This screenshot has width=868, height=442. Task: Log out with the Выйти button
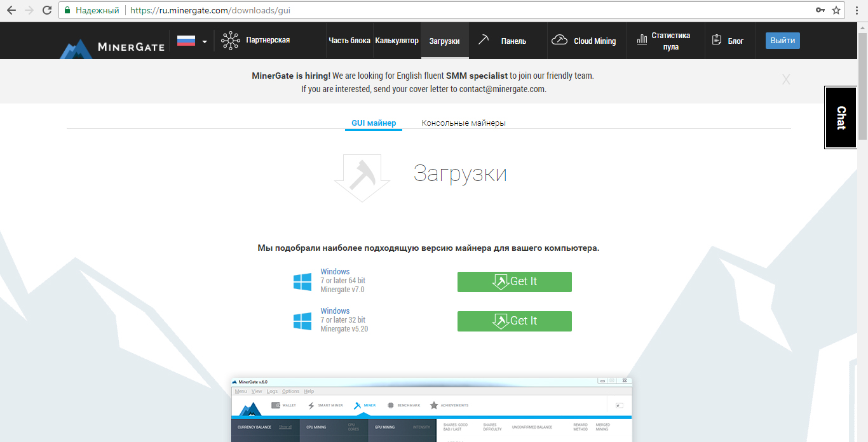[782, 41]
